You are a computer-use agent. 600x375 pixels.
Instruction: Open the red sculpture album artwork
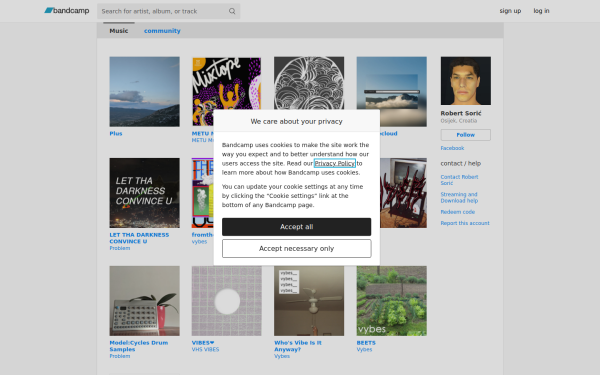(403, 193)
